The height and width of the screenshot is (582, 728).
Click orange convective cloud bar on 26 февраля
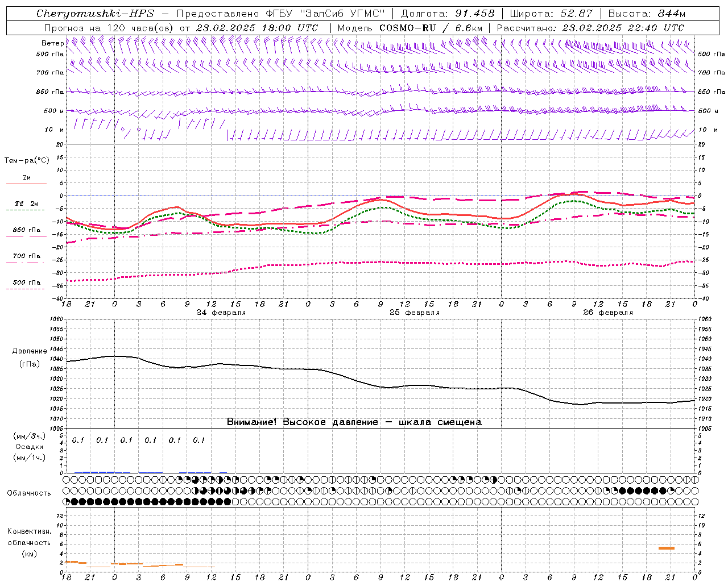pos(666,548)
